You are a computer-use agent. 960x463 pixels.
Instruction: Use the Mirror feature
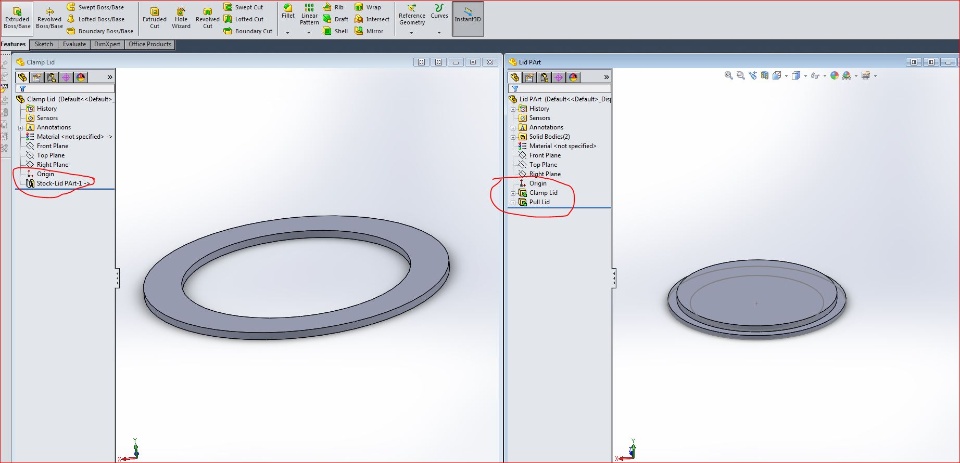point(369,31)
